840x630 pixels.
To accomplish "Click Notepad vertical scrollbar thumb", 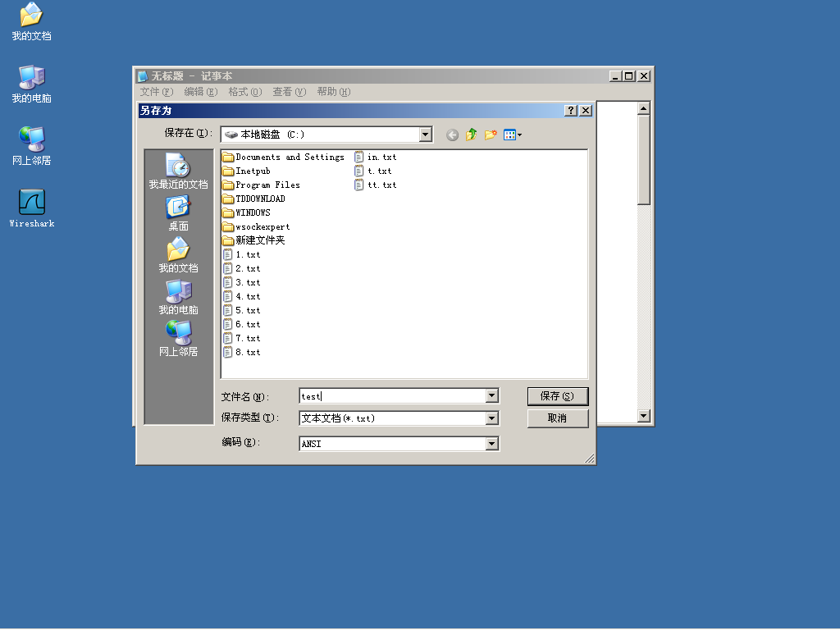I will (x=644, y=160).
